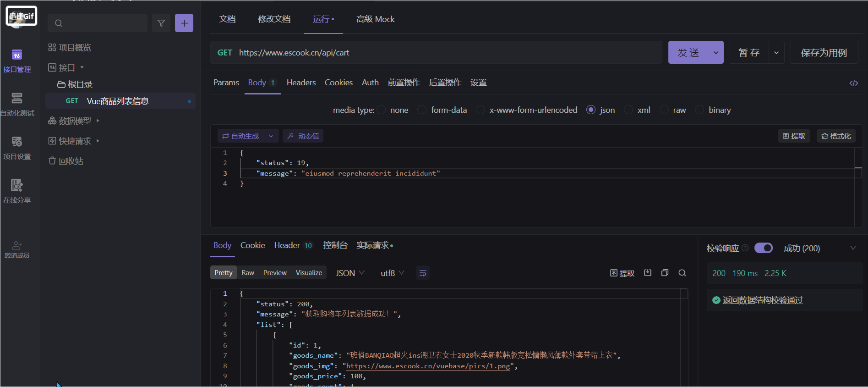This screenshot has height=387, width=868.
Task: Open the 高级 Mock tab
Action: coord(375,19)
